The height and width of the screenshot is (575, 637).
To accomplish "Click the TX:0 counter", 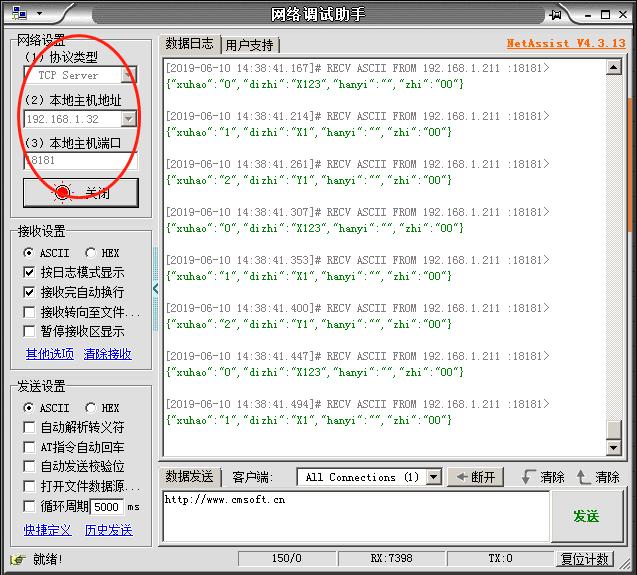I will coord(500,559).
